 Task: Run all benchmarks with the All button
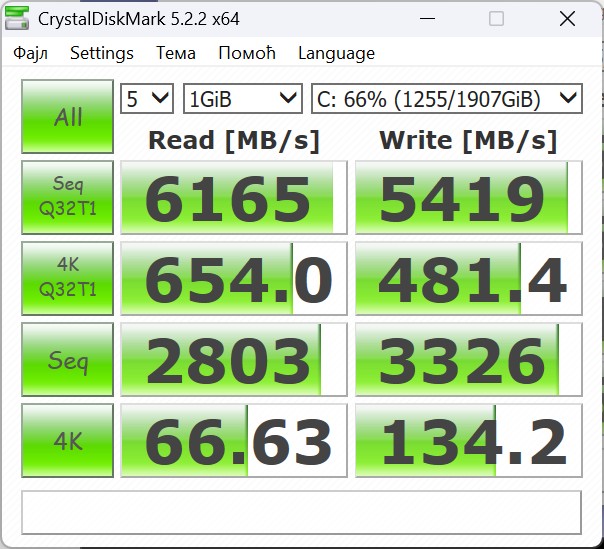tap(67, 116)
